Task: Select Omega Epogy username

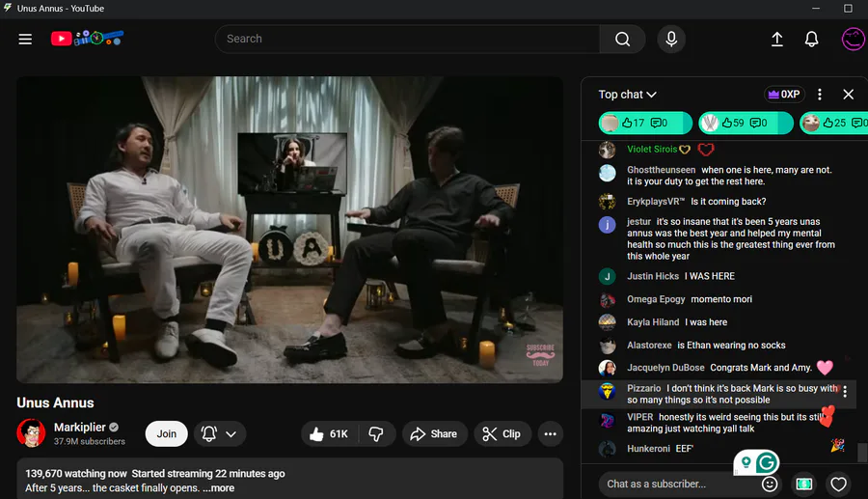Action: click(656, 299)
